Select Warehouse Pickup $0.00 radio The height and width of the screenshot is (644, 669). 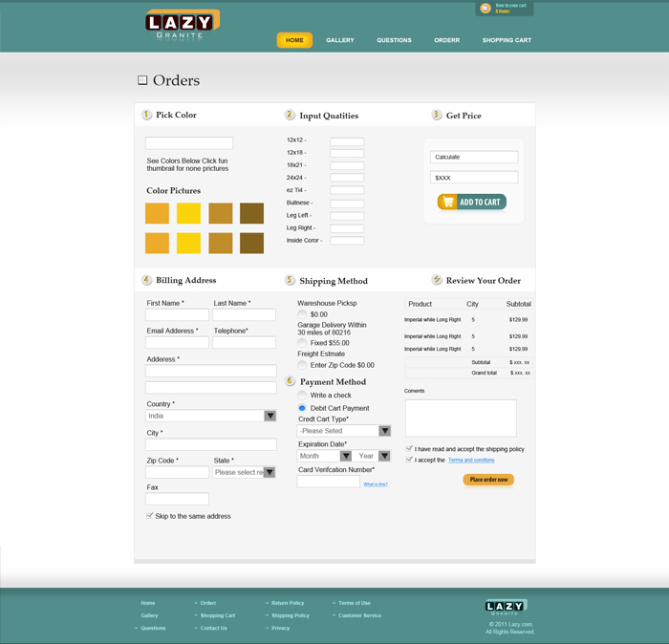tap(302, 314)
